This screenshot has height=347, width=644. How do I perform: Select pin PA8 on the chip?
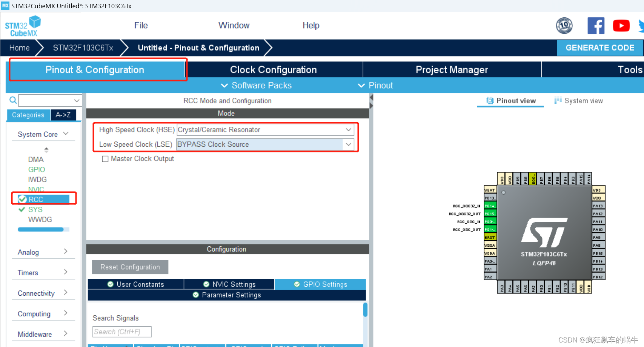599,246
